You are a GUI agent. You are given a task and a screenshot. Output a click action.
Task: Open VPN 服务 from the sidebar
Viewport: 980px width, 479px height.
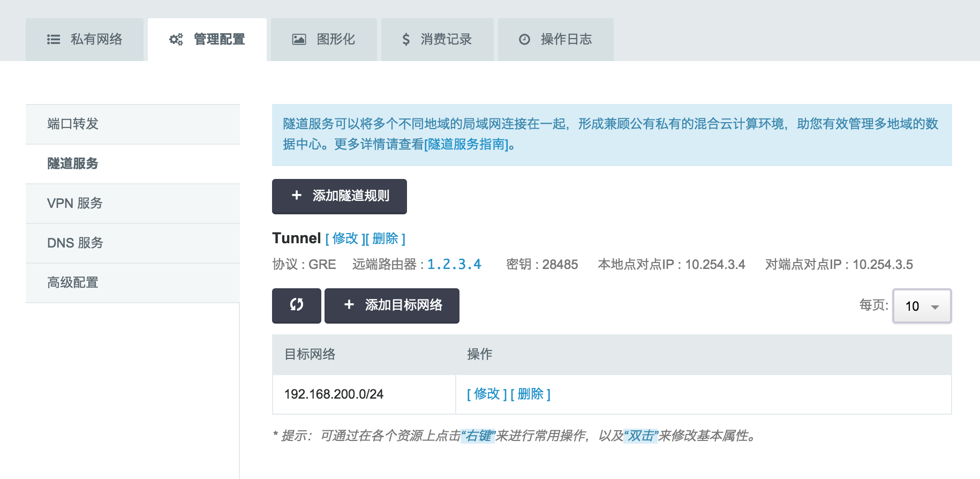pos(74,203)
